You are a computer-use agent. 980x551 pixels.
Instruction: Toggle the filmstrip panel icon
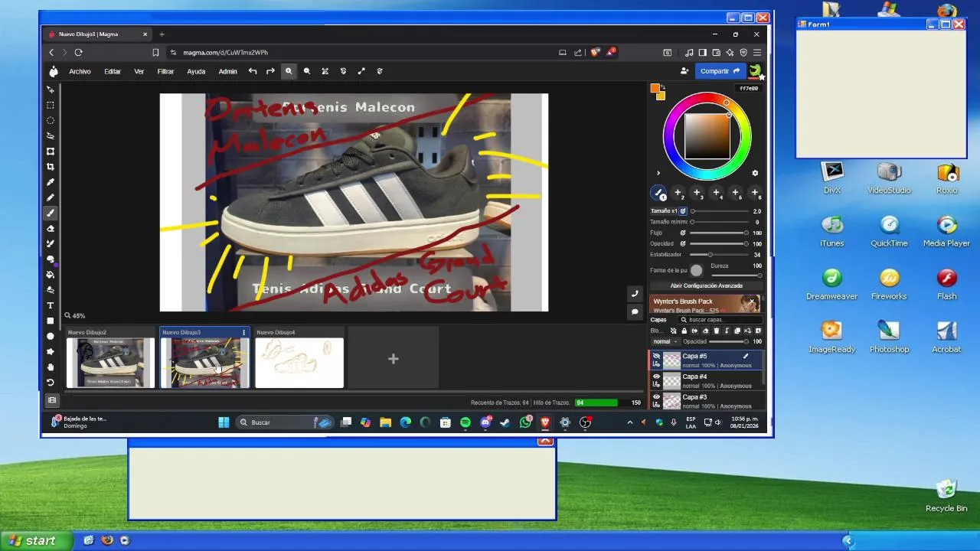point(52,399)
